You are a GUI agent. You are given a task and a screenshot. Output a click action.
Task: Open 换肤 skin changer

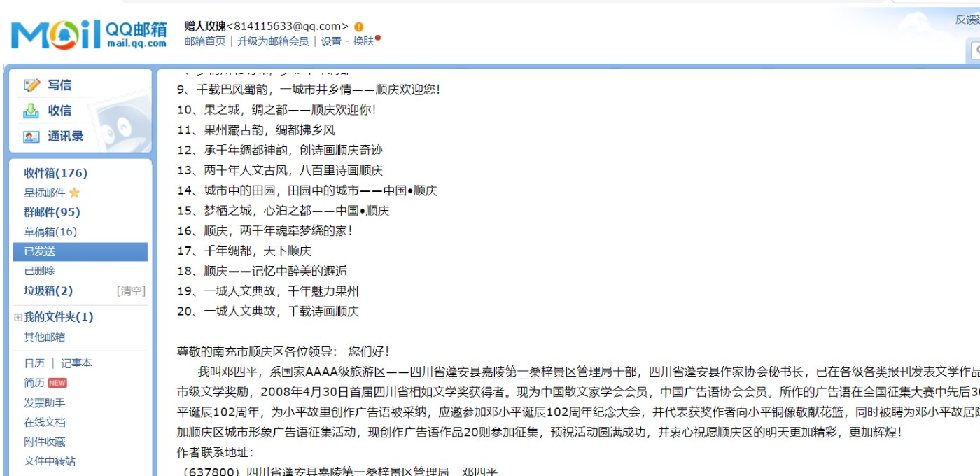(363, 41)
